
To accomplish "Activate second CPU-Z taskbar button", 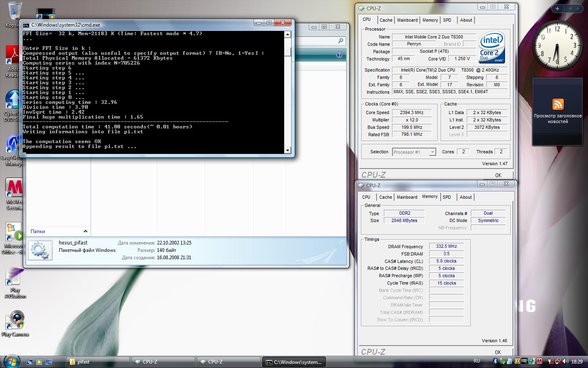I will pyautogui.click(x=229, y=362).
